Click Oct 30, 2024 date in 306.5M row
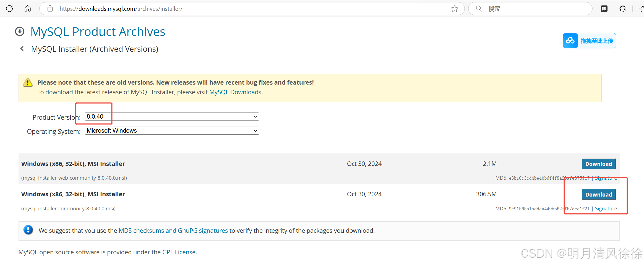The height and width of the screenshot is (264, 644). tap(364, 194)
